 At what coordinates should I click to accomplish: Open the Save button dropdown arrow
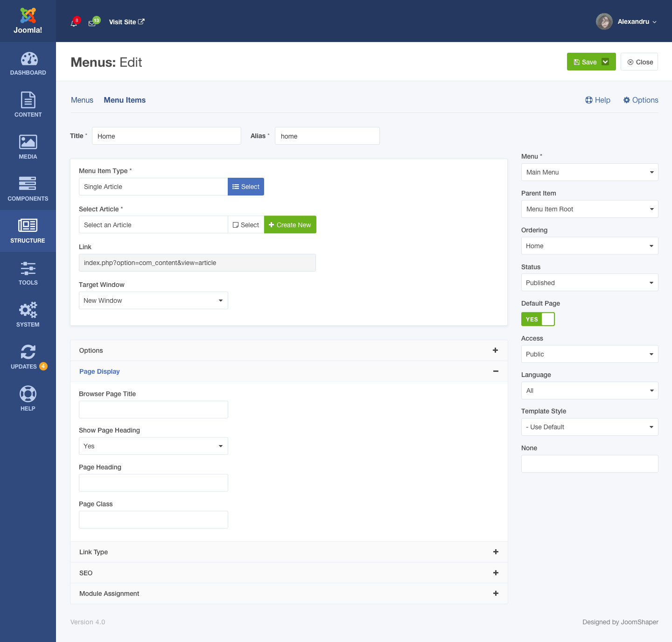605,62
